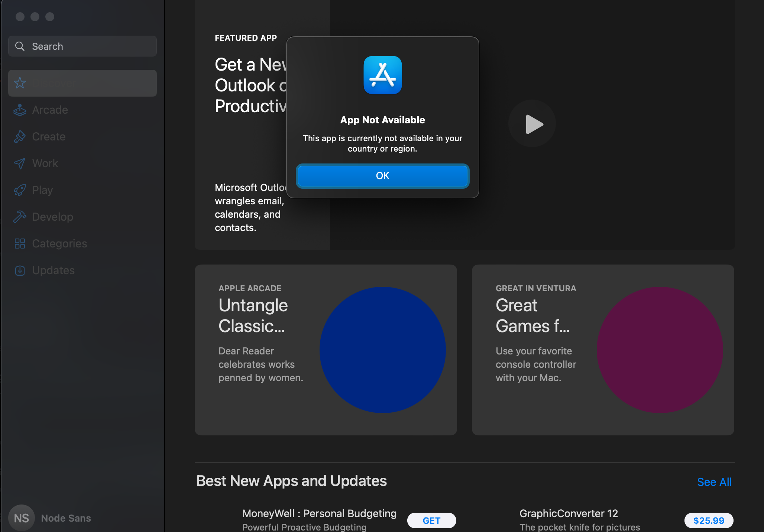The height and width of the screenshot is (532, 764).
Task: Click the $25.99 price for GraphicConverter 12
Action: (708, 520)
